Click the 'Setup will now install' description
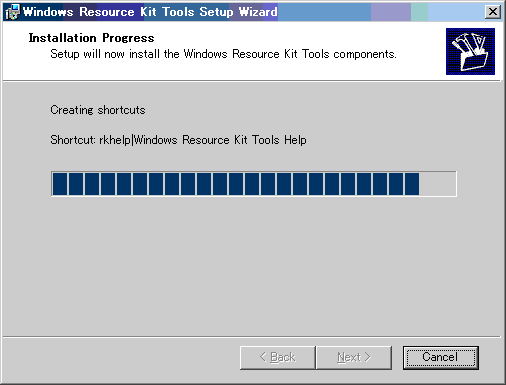Image resolution: width=506 pixels, height=385 pixels. (x=223, y=54)
